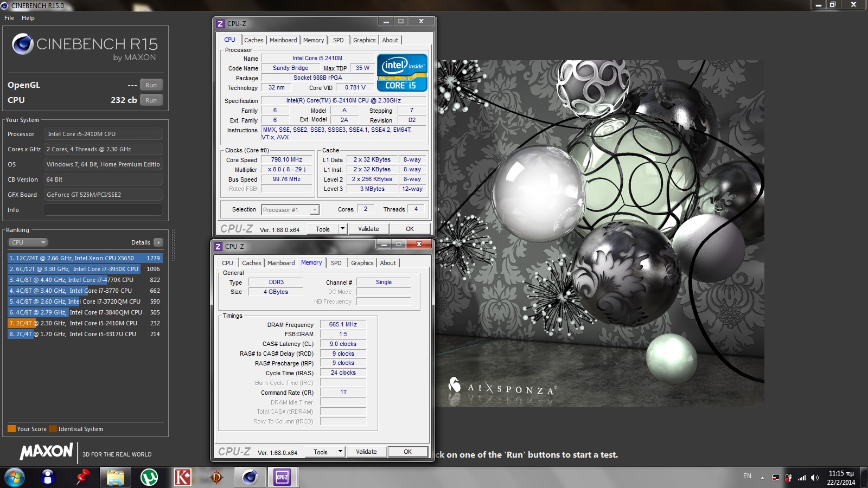Click the lower CPU-Z window title icon
This screenshot has height=488, width=868.
click(x=218, y=247)
